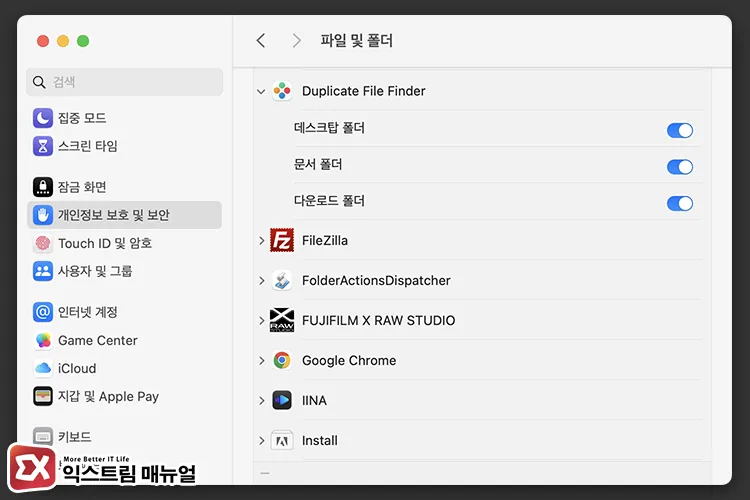Click the 지갑 및 Apple Pay wallet icon
750x500 pixels.
43,396
